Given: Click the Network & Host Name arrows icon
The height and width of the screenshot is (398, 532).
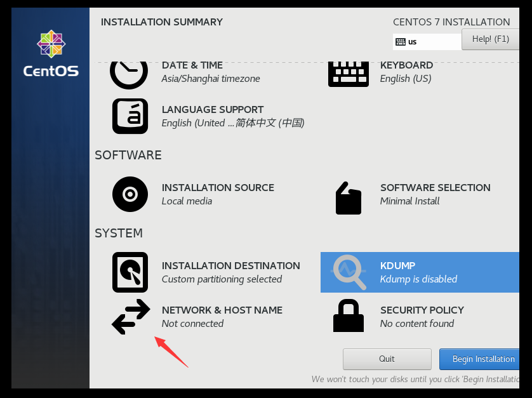Looking at the screenshot, I should pos(131,317).
